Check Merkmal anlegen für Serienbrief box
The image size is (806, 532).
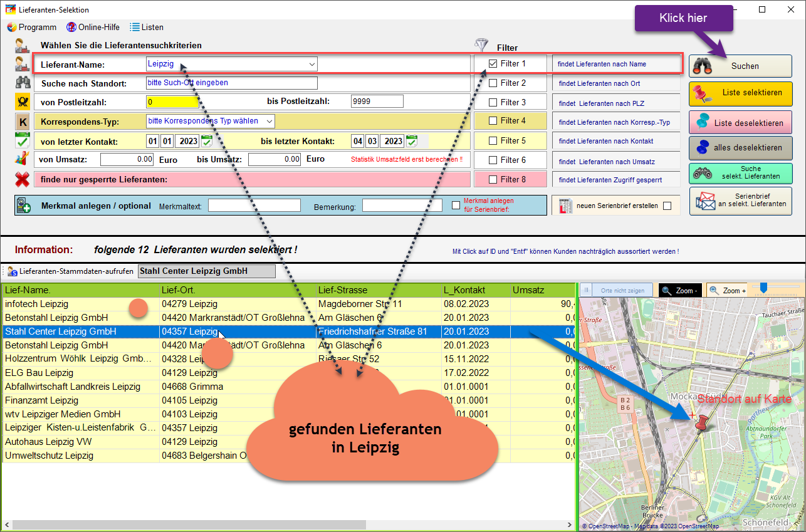pos(456,205)
